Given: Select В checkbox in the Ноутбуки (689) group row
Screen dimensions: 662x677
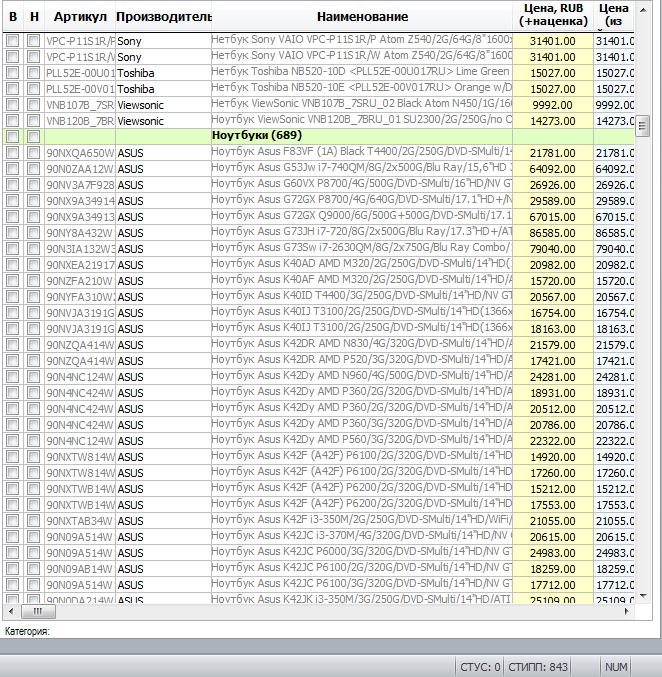Looking at the screenshot, I should 13,136.
